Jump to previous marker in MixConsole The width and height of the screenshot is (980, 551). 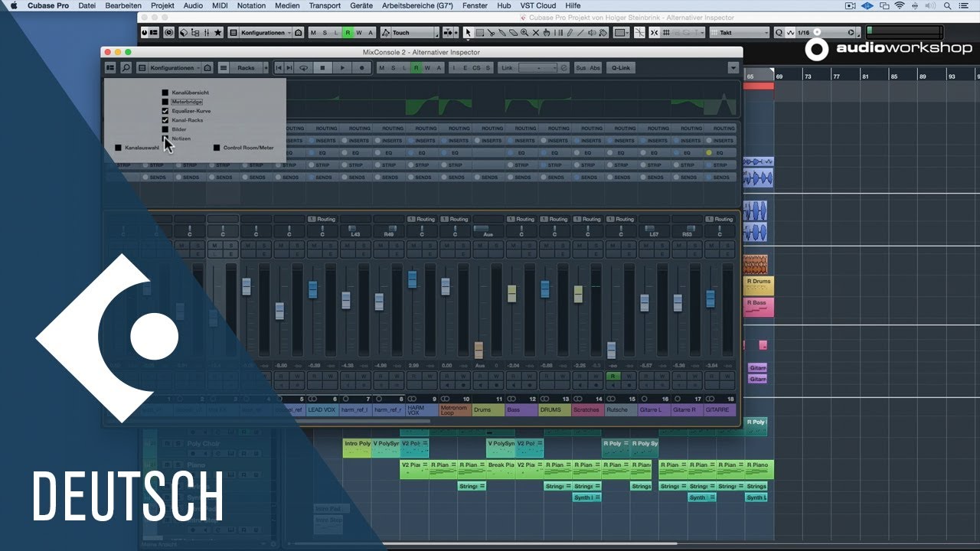coord(279,68)
